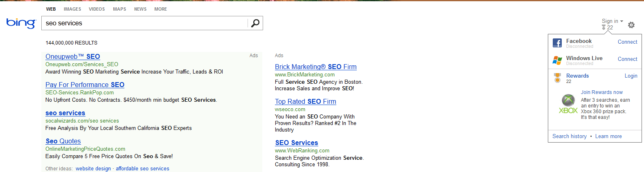Viewport: 644px width, 172px height.
Task: Open the Search history link
Action: (570, 136)
